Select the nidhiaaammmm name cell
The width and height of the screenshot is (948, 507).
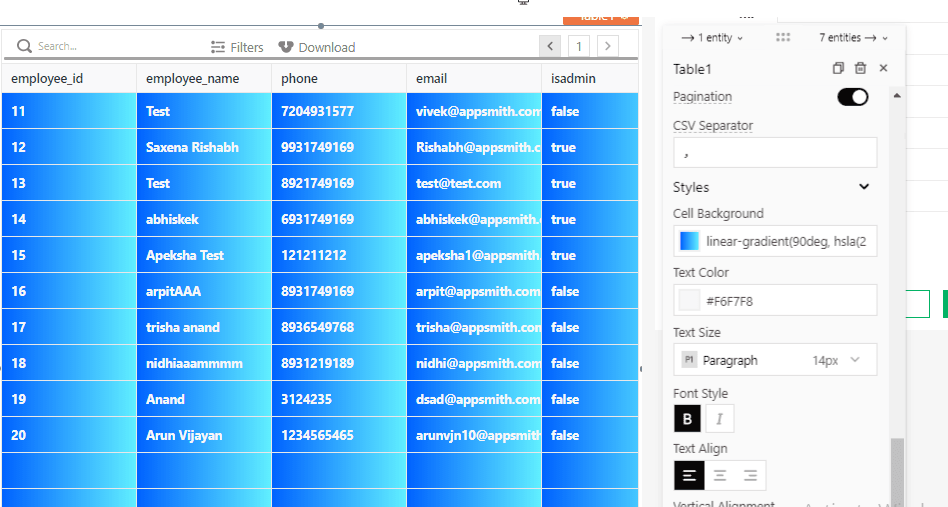[204, 363]
